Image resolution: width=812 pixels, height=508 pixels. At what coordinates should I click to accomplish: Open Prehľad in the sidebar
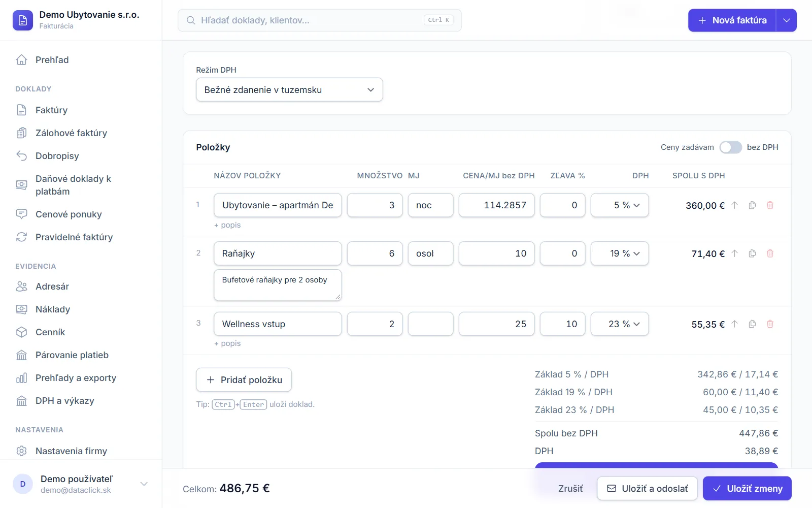(x=81, y=60)
